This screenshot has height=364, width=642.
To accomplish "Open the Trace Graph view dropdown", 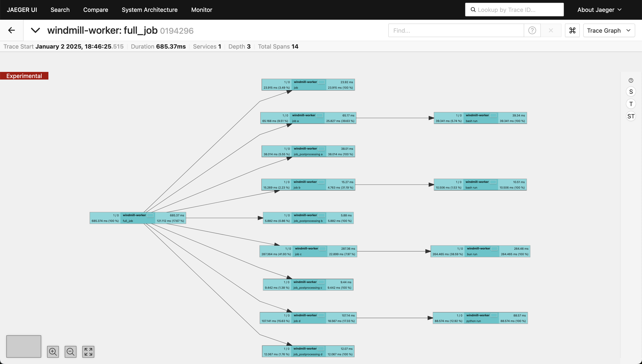I will 609,31.
